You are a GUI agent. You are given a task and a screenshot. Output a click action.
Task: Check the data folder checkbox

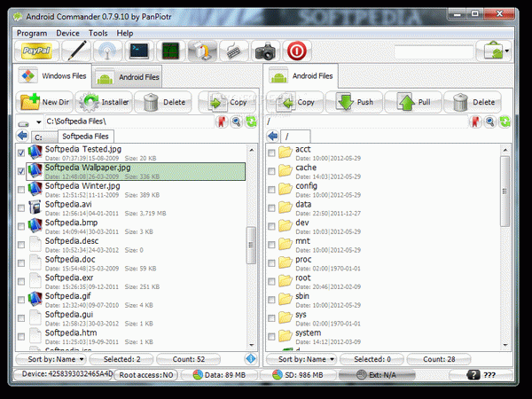pos(271,208)
